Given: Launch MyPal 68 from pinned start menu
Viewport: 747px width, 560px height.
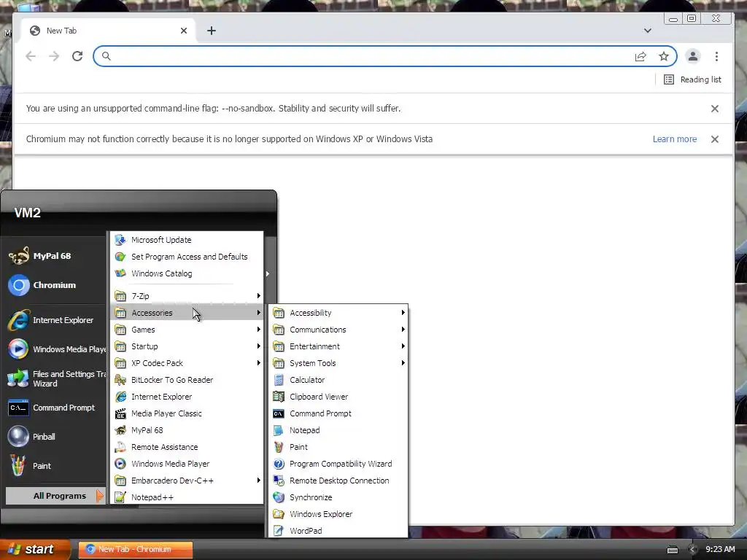Looking at the screenshot, I should point(53,256).
